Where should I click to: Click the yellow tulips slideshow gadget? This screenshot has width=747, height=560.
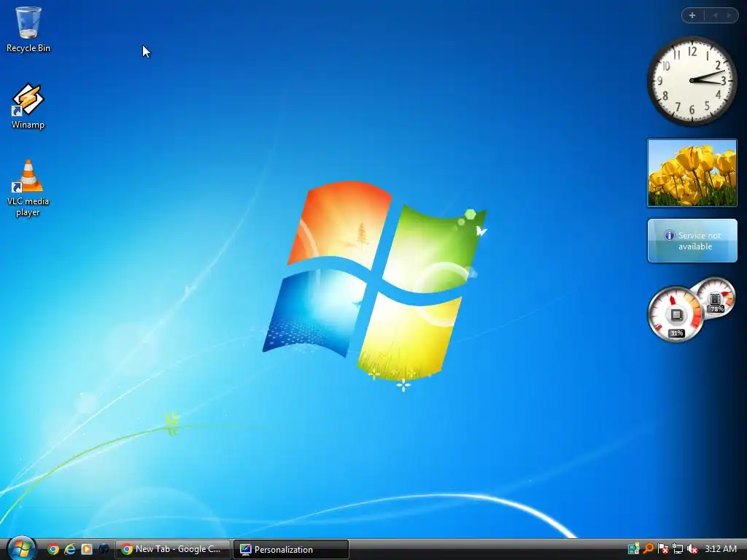click(x=692, y=173)
